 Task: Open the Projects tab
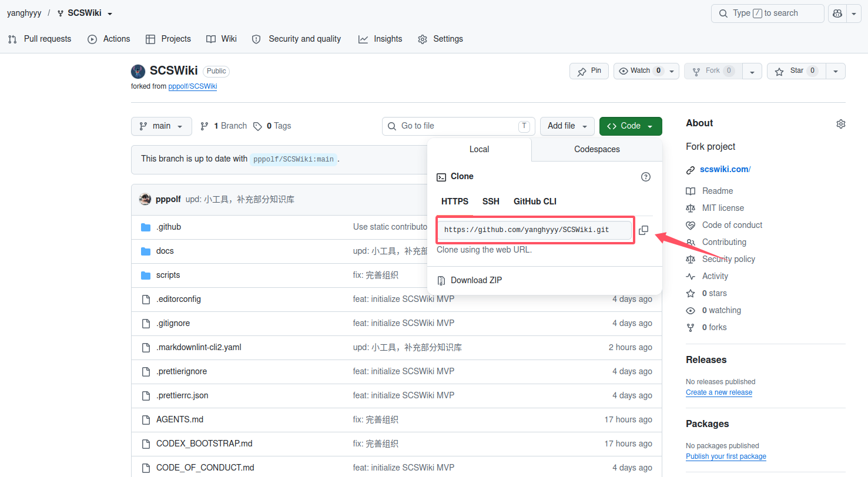(168, 39)
